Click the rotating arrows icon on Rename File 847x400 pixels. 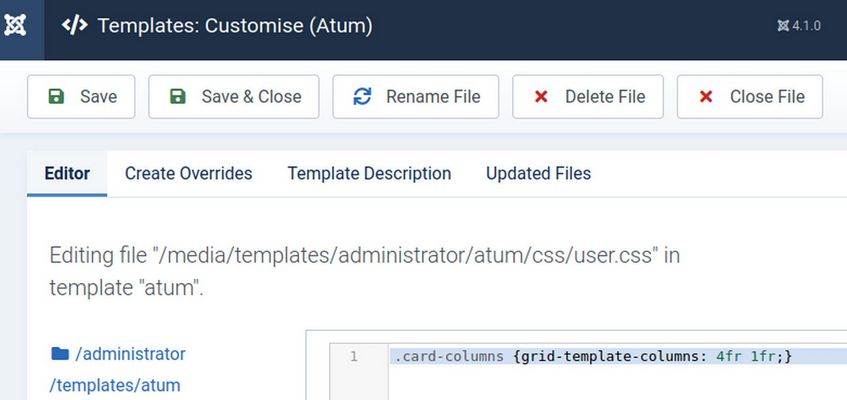pos(362,97)
